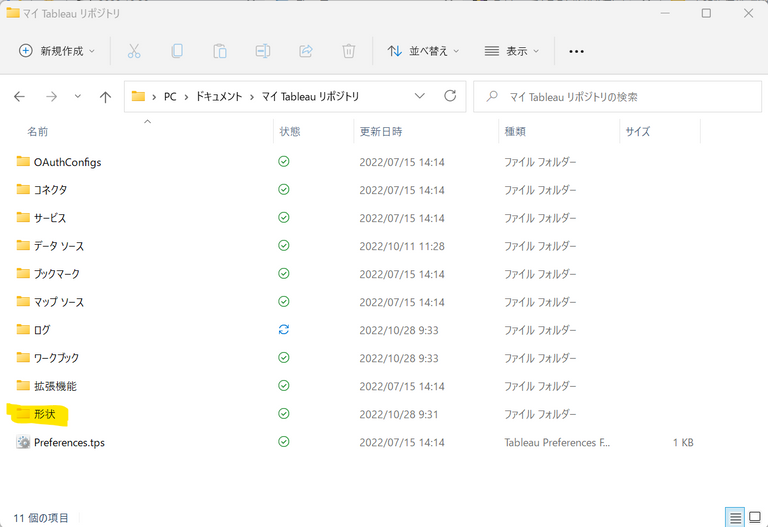
Task: Go forward with the right arrow
Action: 51,97
